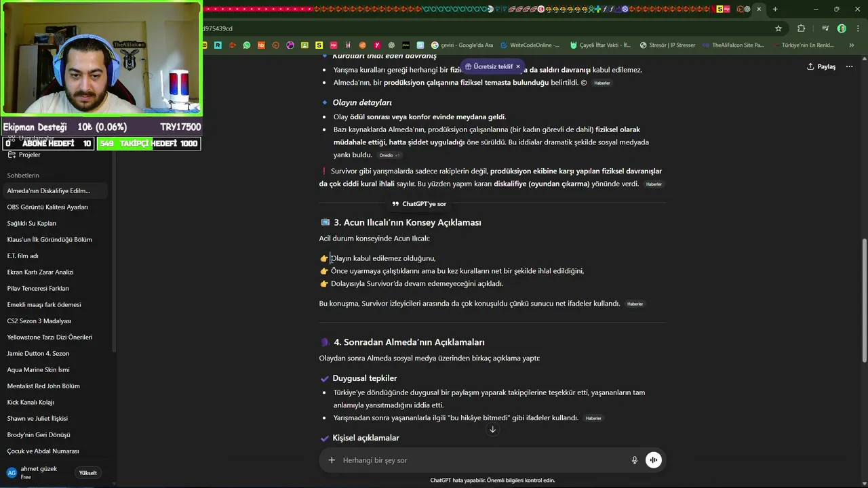Image resolution: width=868 pixels, height=488 pixels.
Task: Open the Emekli maaşı fark ödemesi chat
Action: [x=54, y=304]
